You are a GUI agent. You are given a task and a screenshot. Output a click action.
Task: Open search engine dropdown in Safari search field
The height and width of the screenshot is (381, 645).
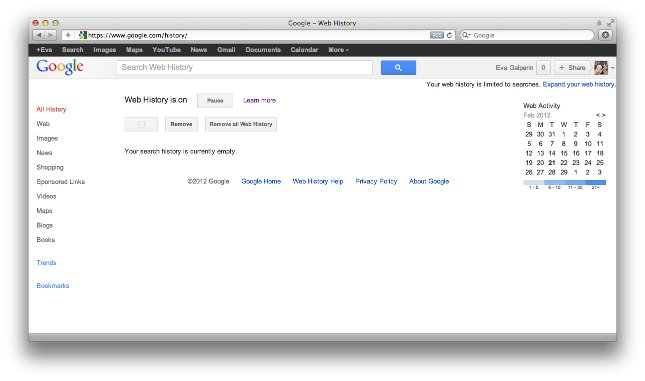point(466,35)
